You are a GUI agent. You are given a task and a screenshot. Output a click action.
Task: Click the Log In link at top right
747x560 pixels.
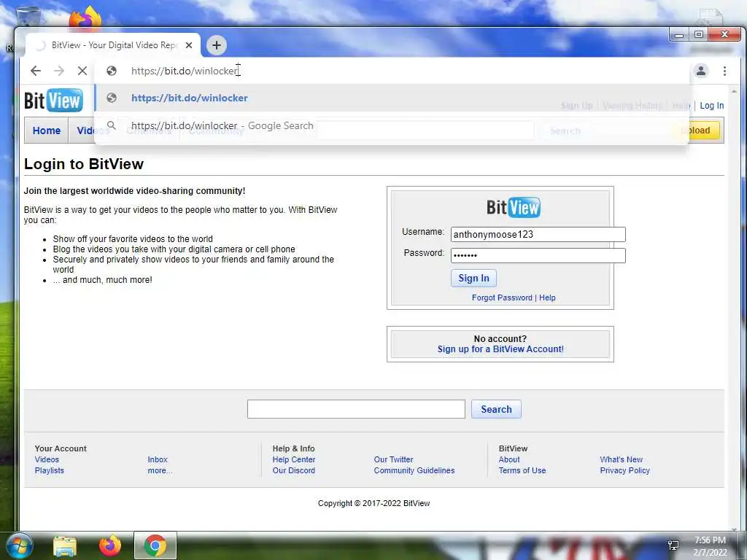pyautogui.click(x=712, y=106)
